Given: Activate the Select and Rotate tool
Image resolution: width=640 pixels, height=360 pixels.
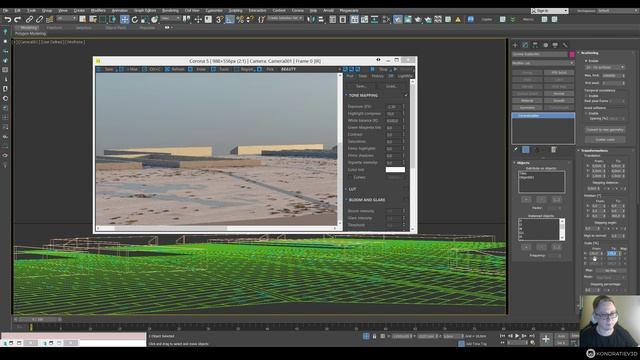Looking at the screenshot, I should (x=135, y=19).
